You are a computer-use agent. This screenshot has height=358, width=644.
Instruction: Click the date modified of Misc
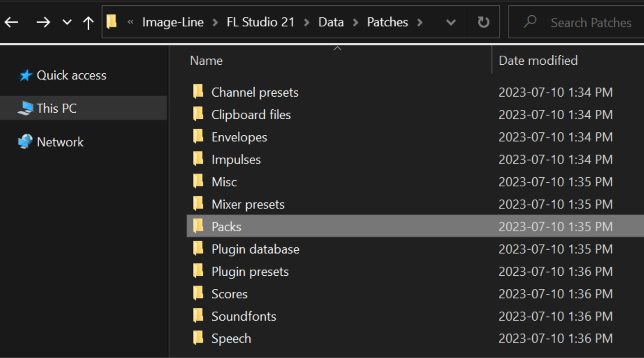pos(556,182)
